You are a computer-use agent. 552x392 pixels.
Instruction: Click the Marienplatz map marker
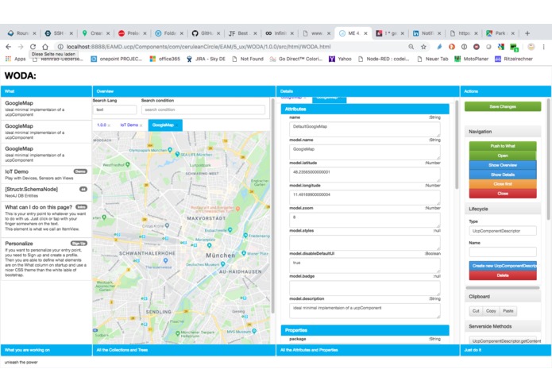point(209,245)
